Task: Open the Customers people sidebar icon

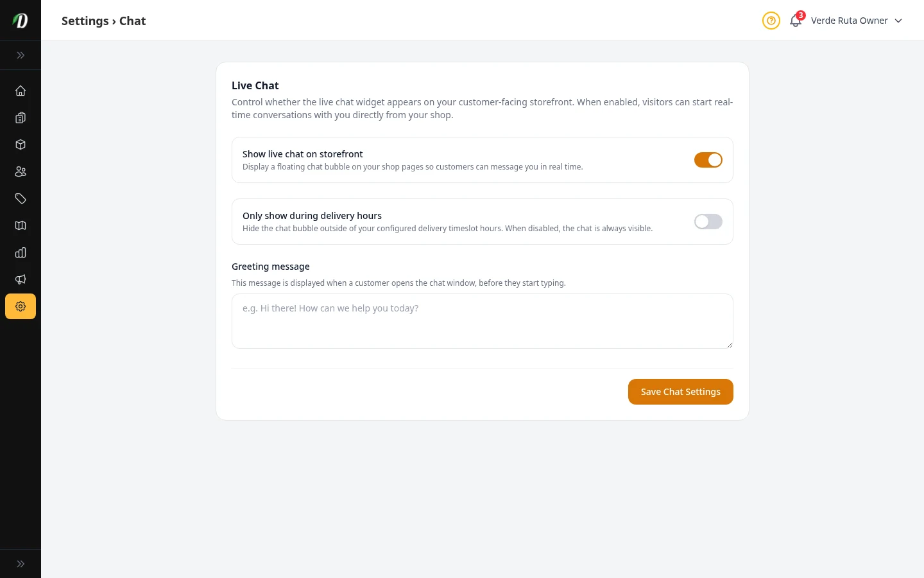Action: pos(21,171)
